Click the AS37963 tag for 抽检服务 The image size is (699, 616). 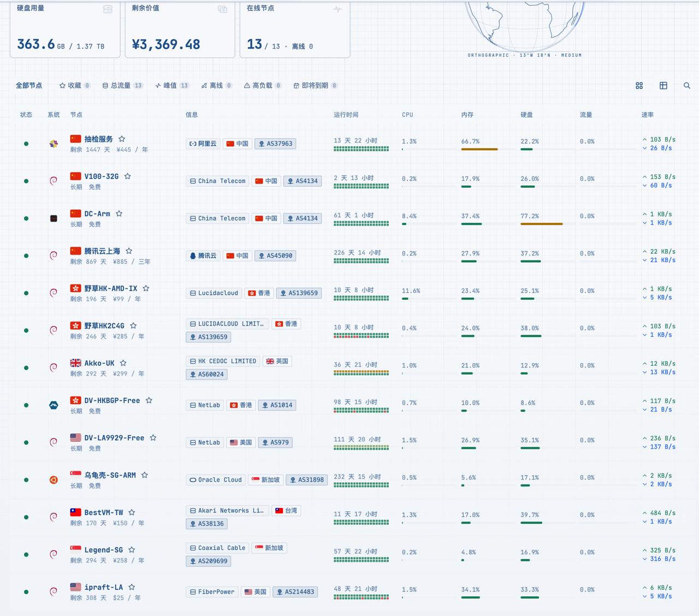coord(276,144)
